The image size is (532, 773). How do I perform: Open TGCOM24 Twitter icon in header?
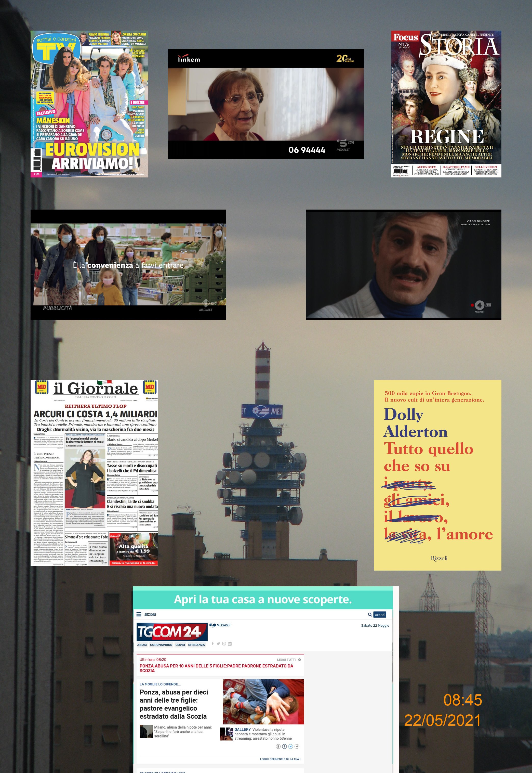click(x=218, y=643)
